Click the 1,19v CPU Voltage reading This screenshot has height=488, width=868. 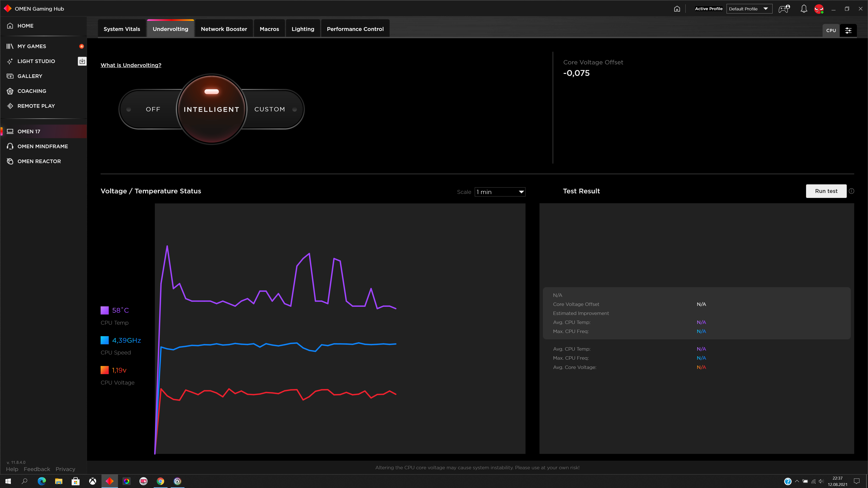pyautogui.click(x=119, y=370)
